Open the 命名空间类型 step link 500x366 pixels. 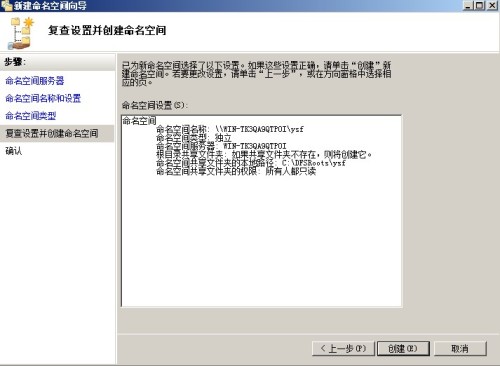pyautogui.click(x=31, y=116)
